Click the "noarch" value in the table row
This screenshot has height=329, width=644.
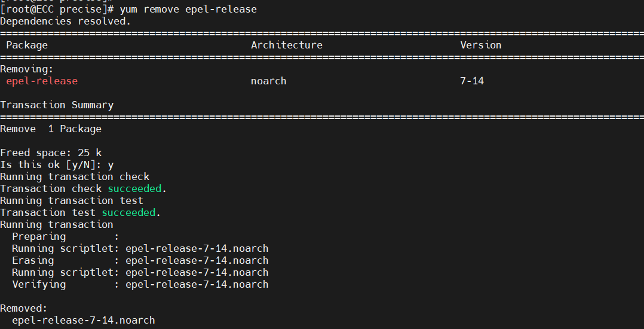(268, 81)
